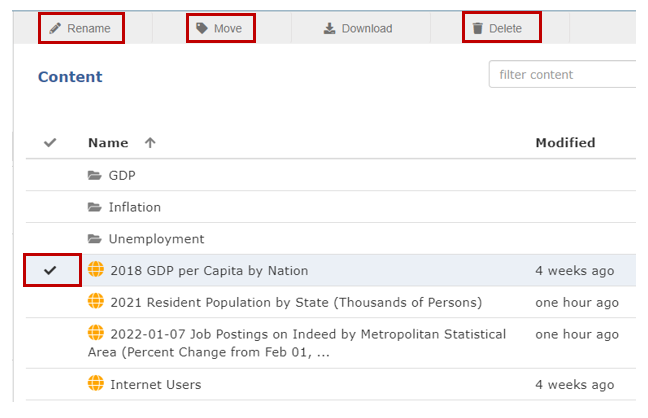Sort by the Name column header
Viewport: 648px width, 418px height.
point(108,143)
